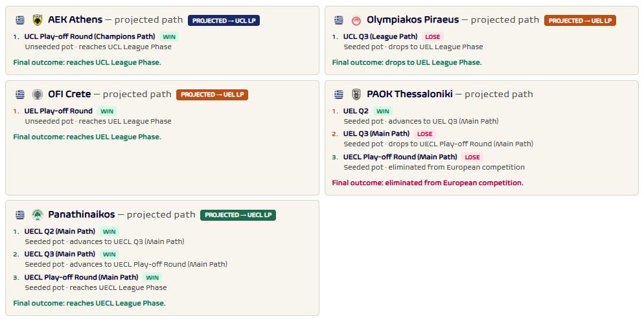The width and height of the screenshot is (644, 323).
Task: Click OFI Crete's 'UEL Play-off Round' step
Action: coord(58,111)
